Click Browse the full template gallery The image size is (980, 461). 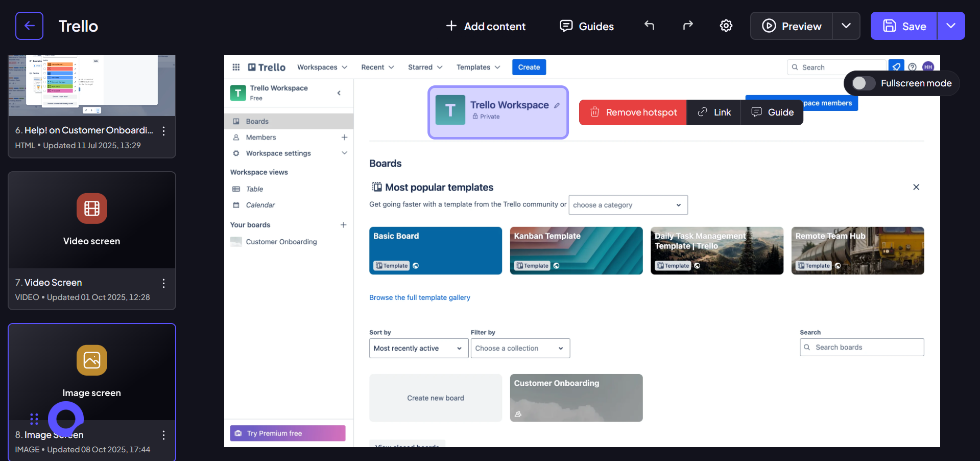pos(420,297)
